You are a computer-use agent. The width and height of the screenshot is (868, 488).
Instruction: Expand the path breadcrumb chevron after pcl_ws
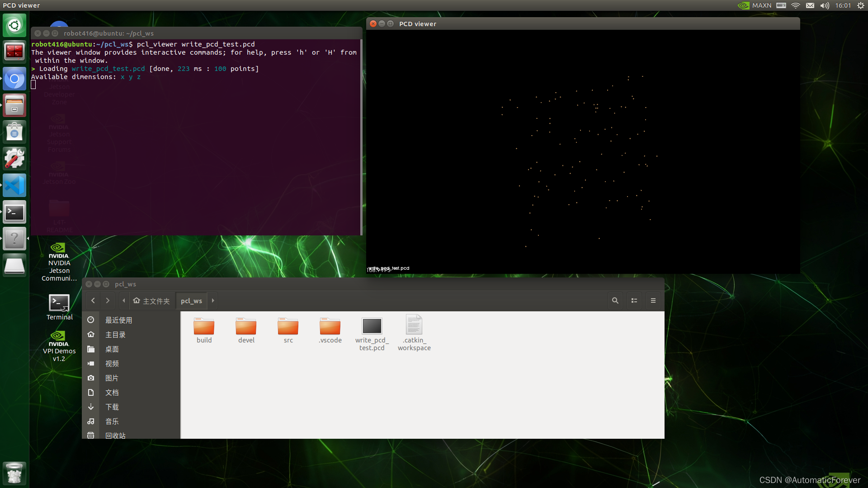(x=212, y=300)
